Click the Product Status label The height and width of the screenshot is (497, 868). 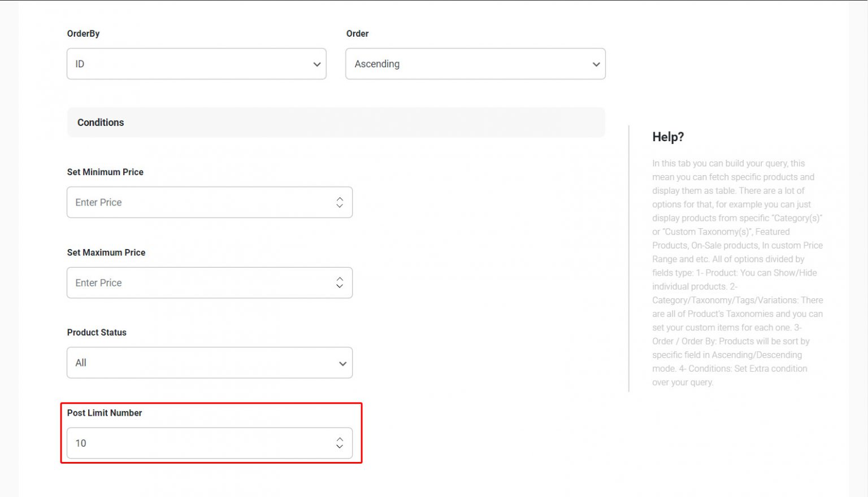coord(97,332)
